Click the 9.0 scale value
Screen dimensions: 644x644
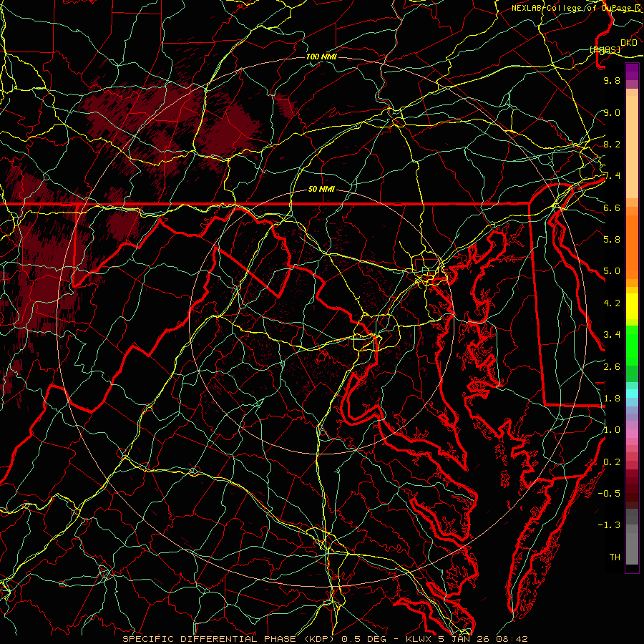[x=612, y=112]
